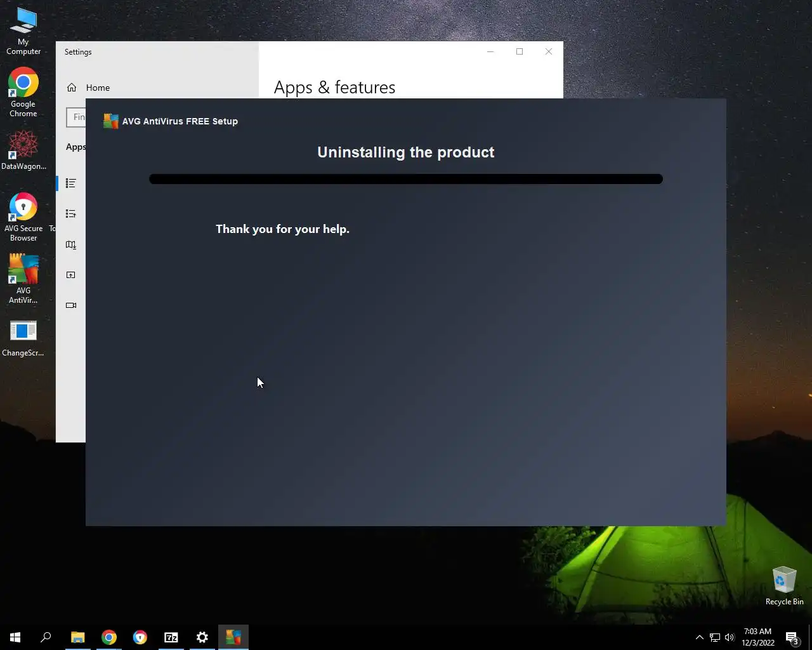Open taskbar search

tap(46, 637)
